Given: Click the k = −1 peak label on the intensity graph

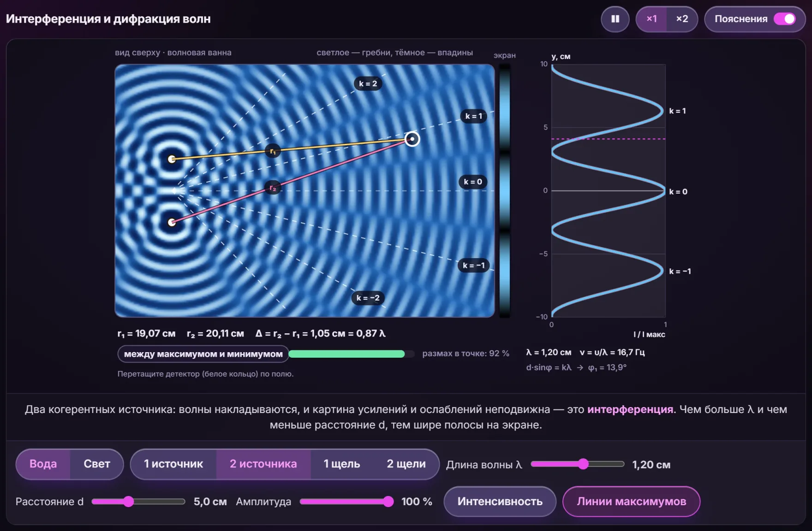Looking at the screenshot, I should click(x=680, y=271).
